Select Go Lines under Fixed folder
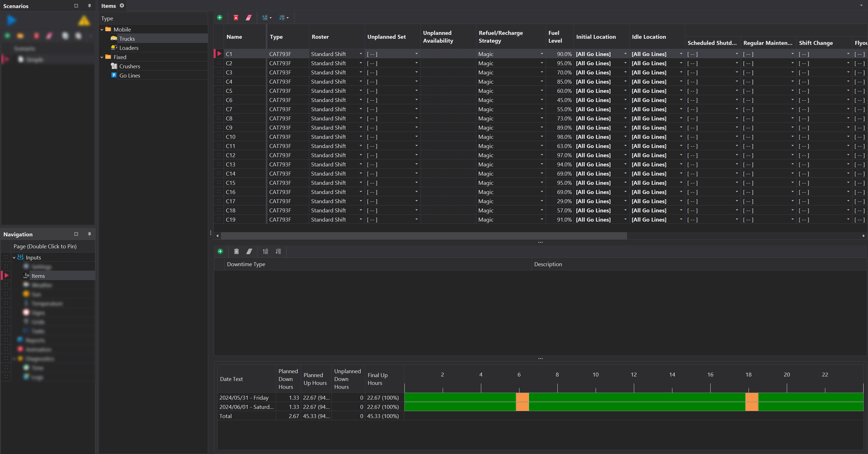Screen dimensions: 868x454 (x=129, y=76)
